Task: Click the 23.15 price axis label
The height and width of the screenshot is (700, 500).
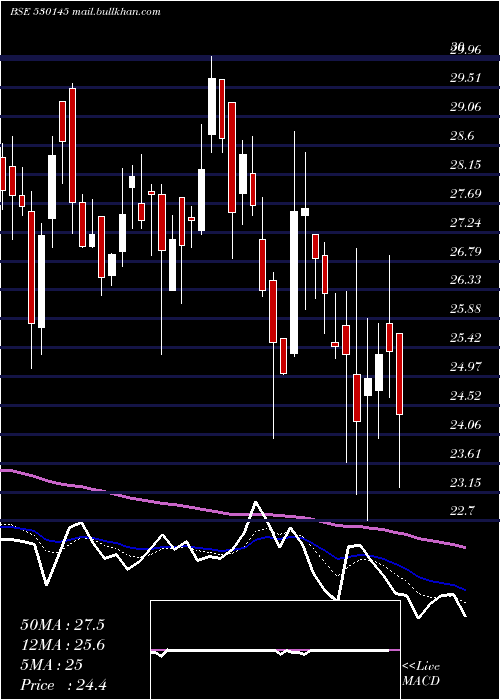Action: click(466, 483)
